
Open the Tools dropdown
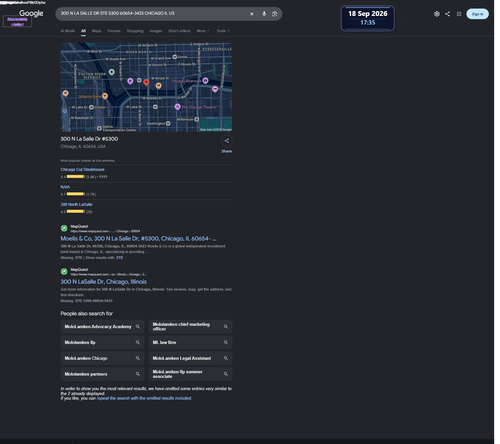223,31
